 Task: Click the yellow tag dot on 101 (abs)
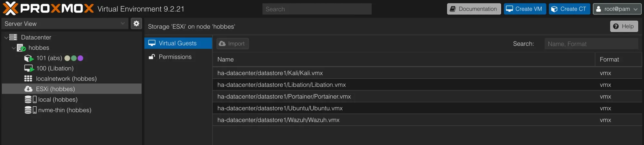click(x=67, y=58)
